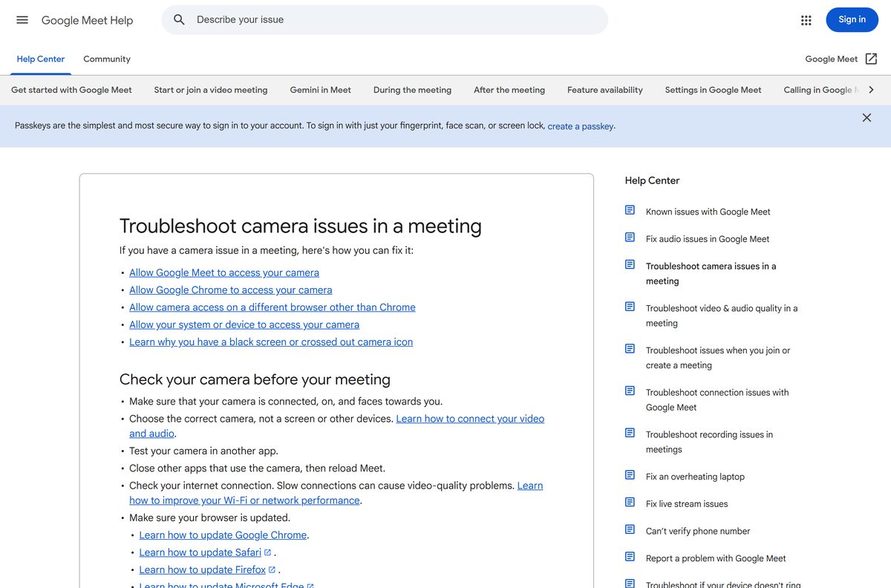The image size is (891, 588).
Task: Click article icon beside Known issues with Google Meet
Action: (x=630, y=210)
